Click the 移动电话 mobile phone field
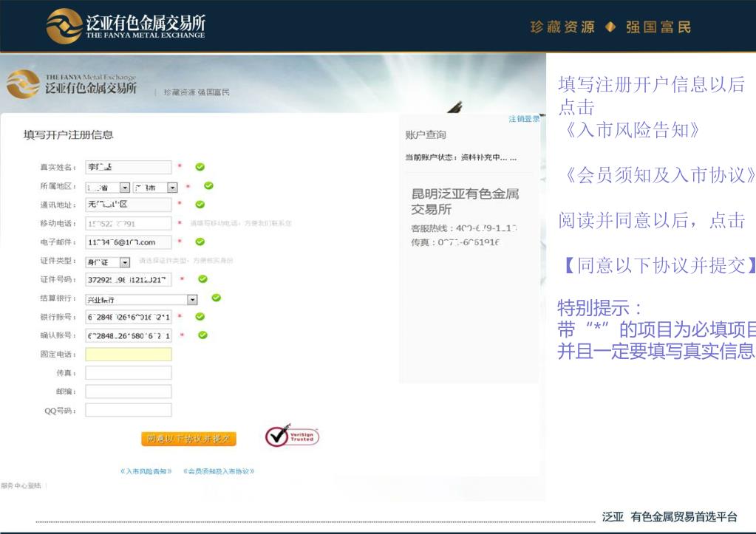756x534 pixels. [x=129, y=223]
